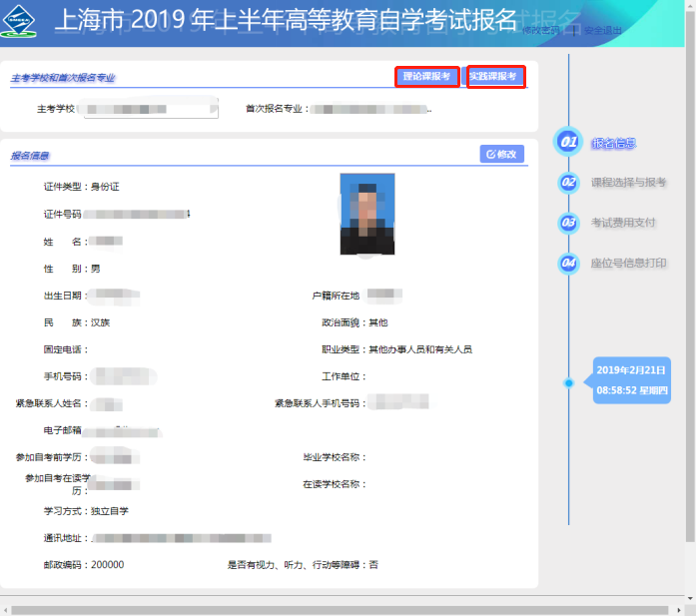Click the horizontal scrollbar's left arrow
Screen dimensions: 696x616
click(6, 609)
